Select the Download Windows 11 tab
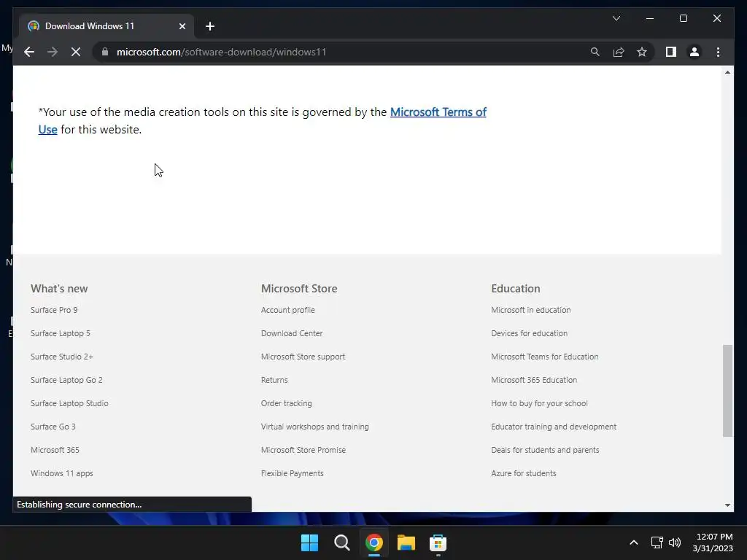 pyautogui.click(x=107, y=26)
